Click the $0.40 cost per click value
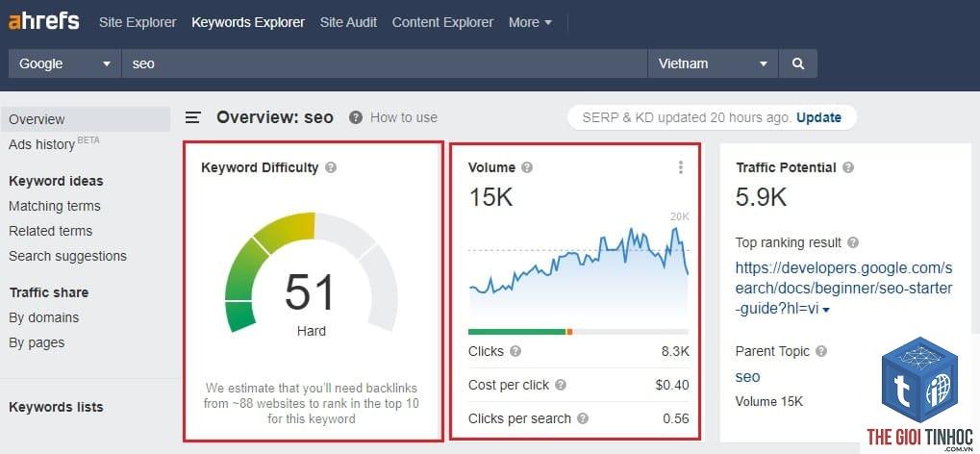This screenshot has height=454, width=980. 672,385
